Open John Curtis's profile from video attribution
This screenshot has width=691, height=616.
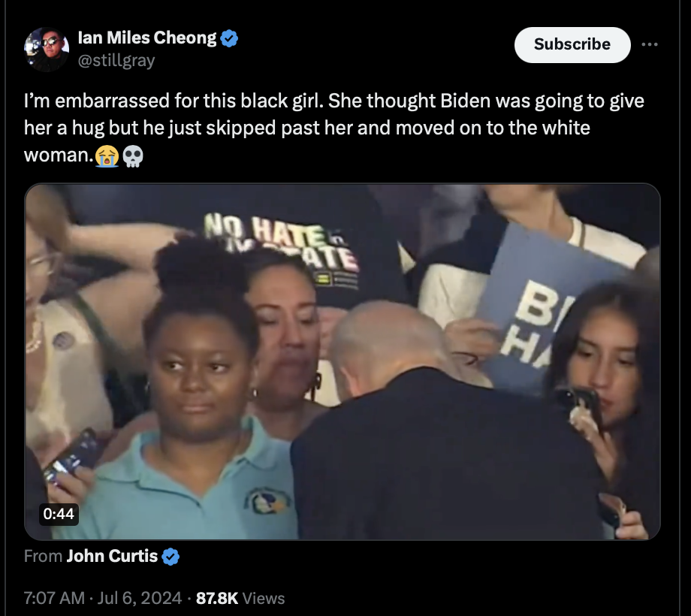112,556
